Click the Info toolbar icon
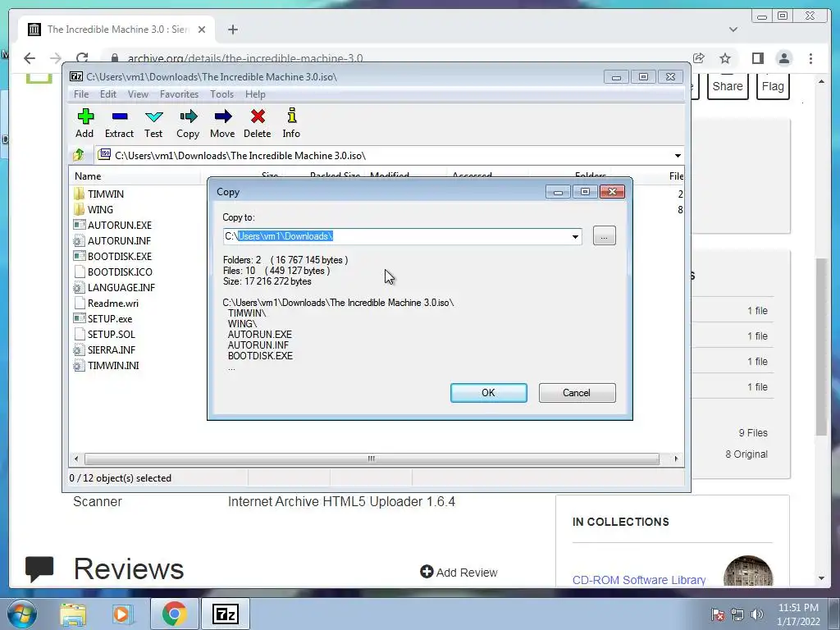Screen dimensions: 840x630 291,123
